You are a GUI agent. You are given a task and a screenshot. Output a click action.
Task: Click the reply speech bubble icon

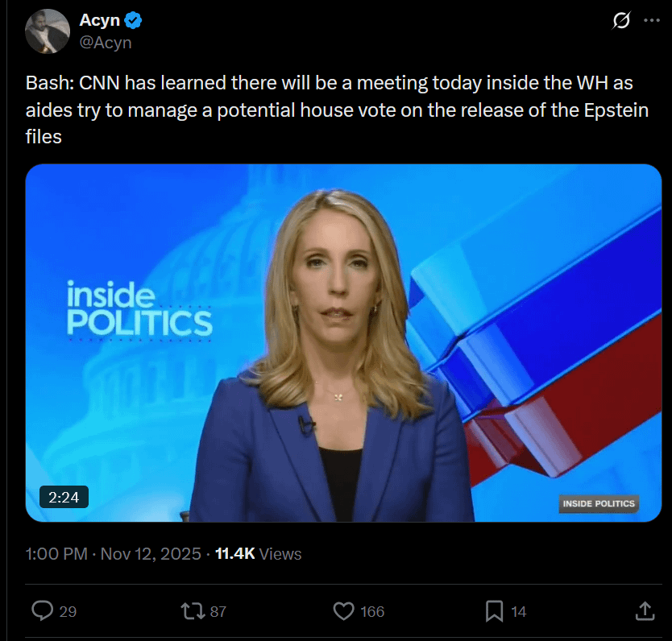click(43, 610)
